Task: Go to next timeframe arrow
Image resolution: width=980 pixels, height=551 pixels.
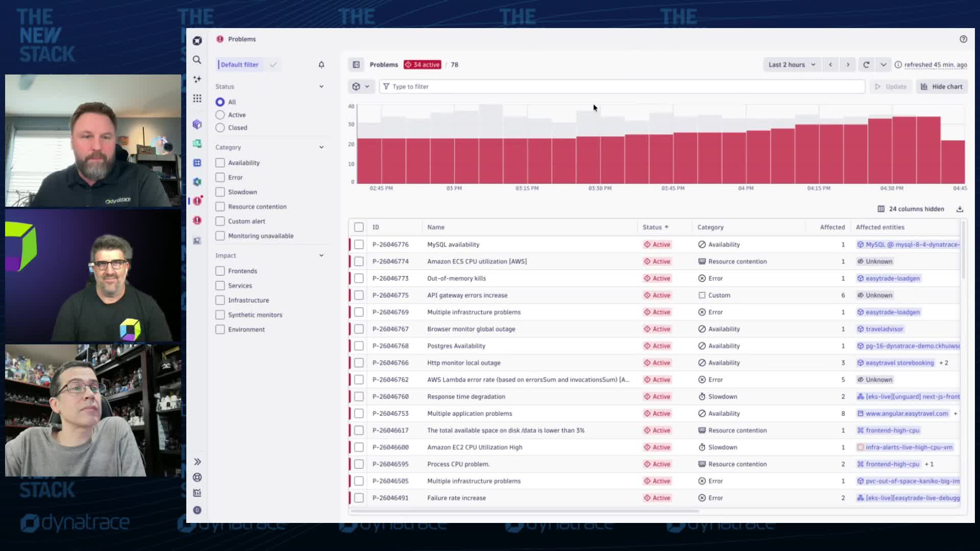Action: coord(848,65)
